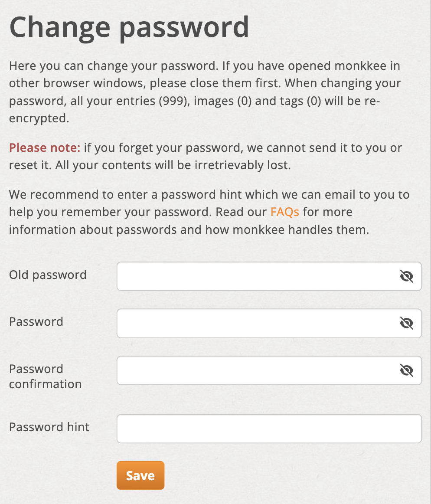Focus the Old password input field
The width and height of the screenshot is (431, 504).
click(269, 276)
